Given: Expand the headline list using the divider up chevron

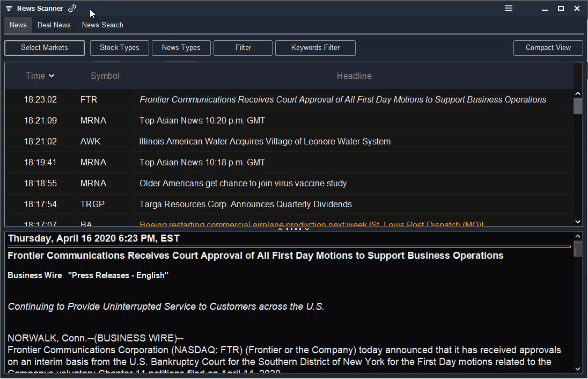Looking at the screenshot, I should tap(280, 229).
